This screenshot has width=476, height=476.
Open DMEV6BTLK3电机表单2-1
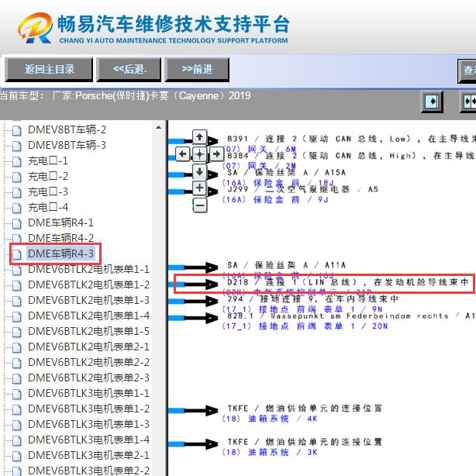coord(88,455)
